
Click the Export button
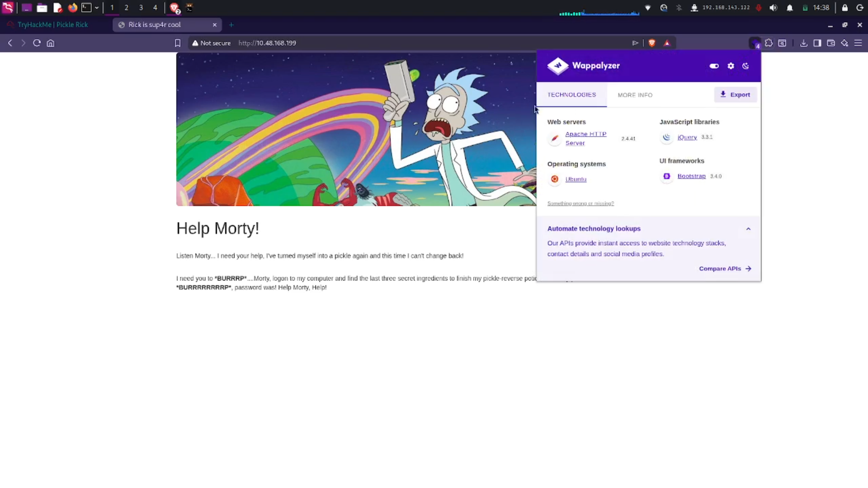pyautogui.click(x=736, y=94)
